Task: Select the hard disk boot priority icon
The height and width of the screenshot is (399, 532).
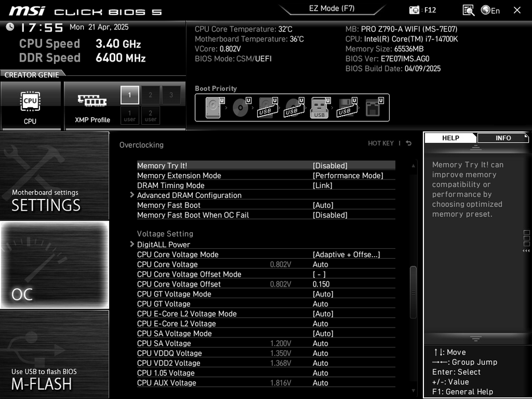Action: coord(215,108)
